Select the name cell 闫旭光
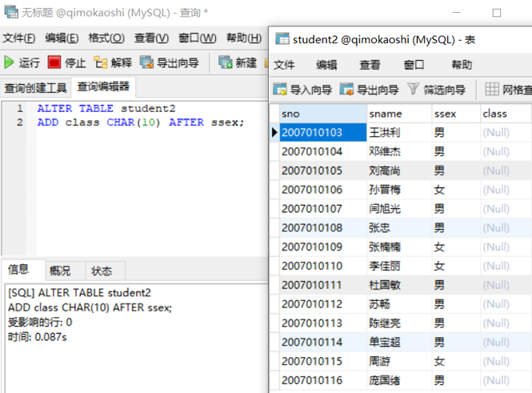The height and width of the screenshot is (393, 532). (399, 209)
